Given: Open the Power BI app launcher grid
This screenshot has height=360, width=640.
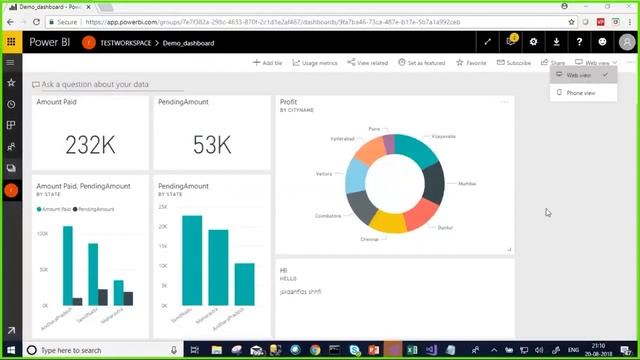Looking at the screenshot, I should point(11,42).
